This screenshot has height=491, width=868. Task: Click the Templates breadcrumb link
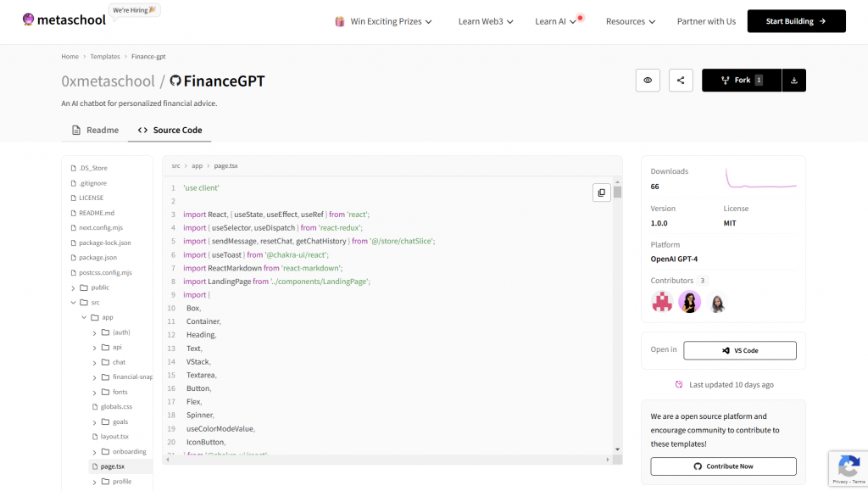(104, 56)
